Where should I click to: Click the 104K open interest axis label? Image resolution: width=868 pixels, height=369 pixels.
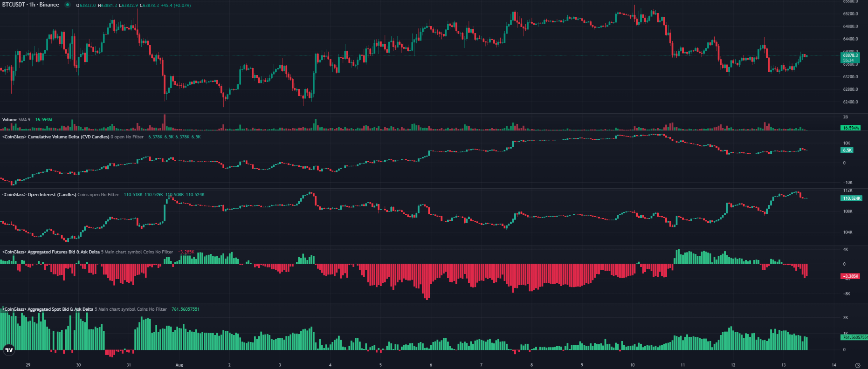click(848, 232)
